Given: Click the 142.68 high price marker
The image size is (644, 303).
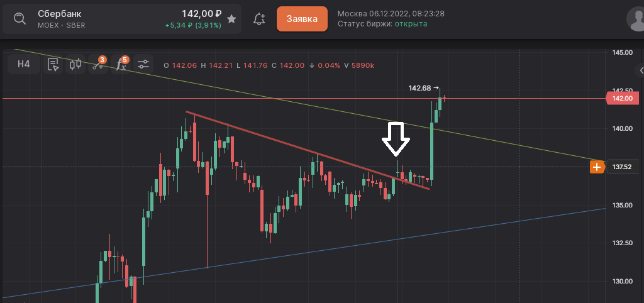Looking at the screenshot, I should pyautogui.click(x=421, y=88).
